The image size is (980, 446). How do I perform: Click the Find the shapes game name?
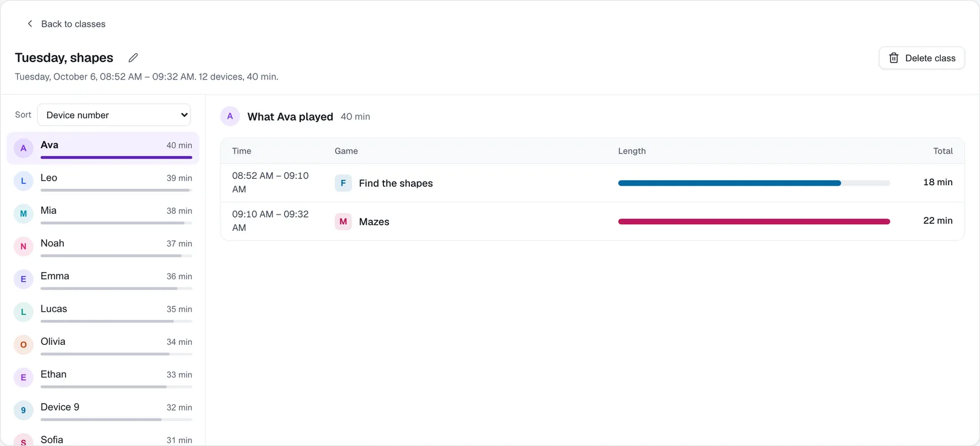[396, 183]
